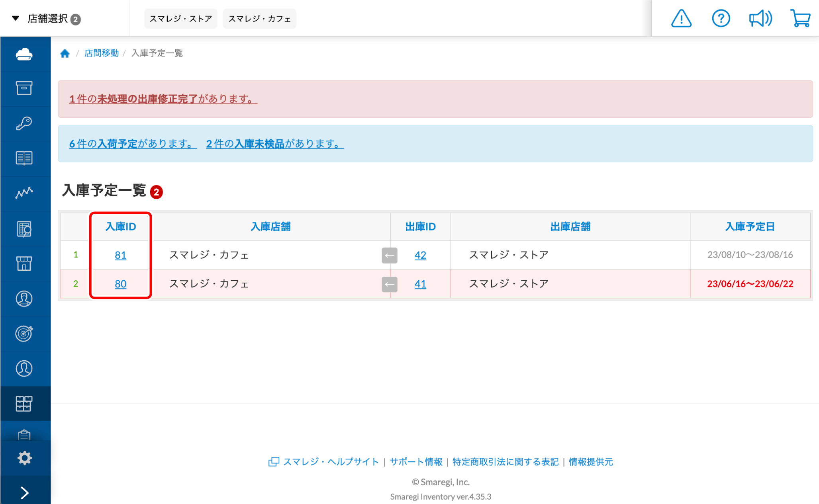Viewport: 819px width, 504px height.
Task: Click the key icon in the sidebar
Action: click(25, 123)
